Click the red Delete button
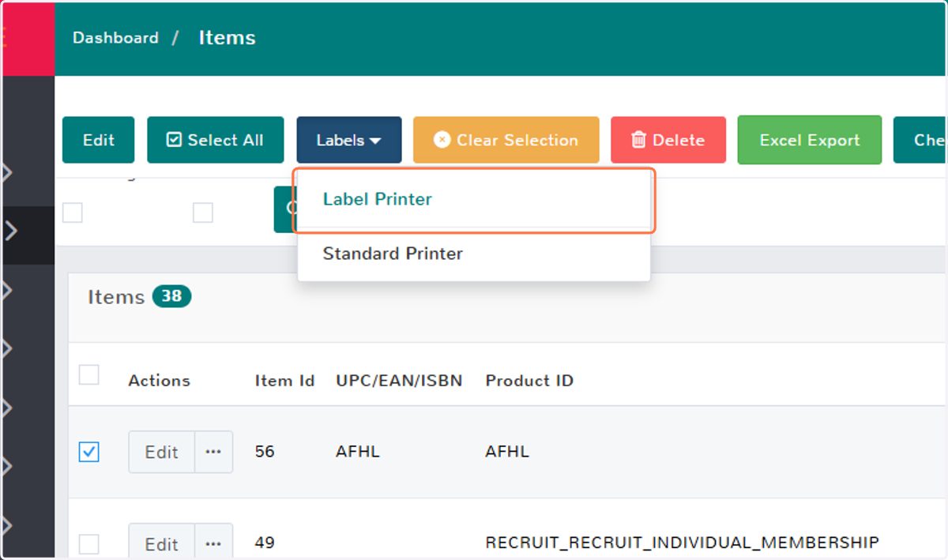Image resolution: width=948 pixels, height=560 pixels. pyautogui.click(x=668, y=140)
